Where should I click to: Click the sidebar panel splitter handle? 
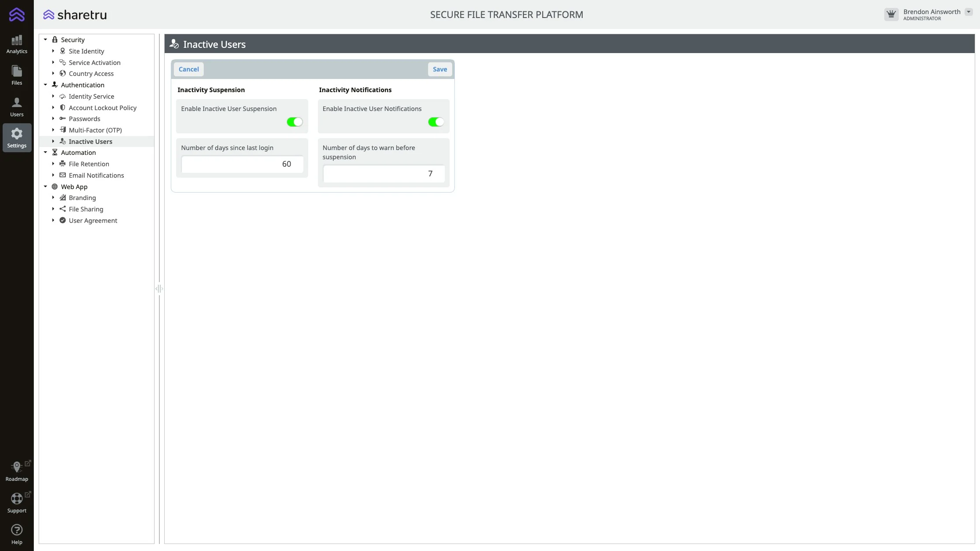[159, 289]
